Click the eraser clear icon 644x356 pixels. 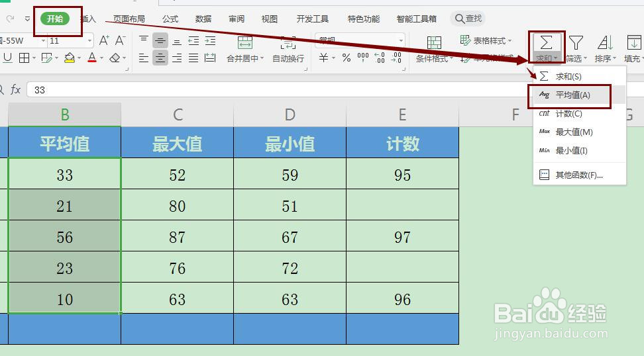[x=115, y=58]
